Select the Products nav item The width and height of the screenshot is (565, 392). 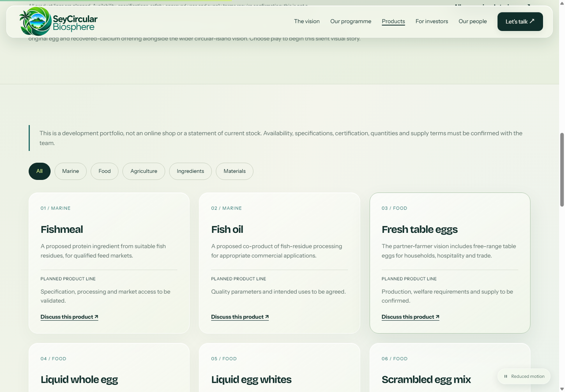tap(393, 21)
